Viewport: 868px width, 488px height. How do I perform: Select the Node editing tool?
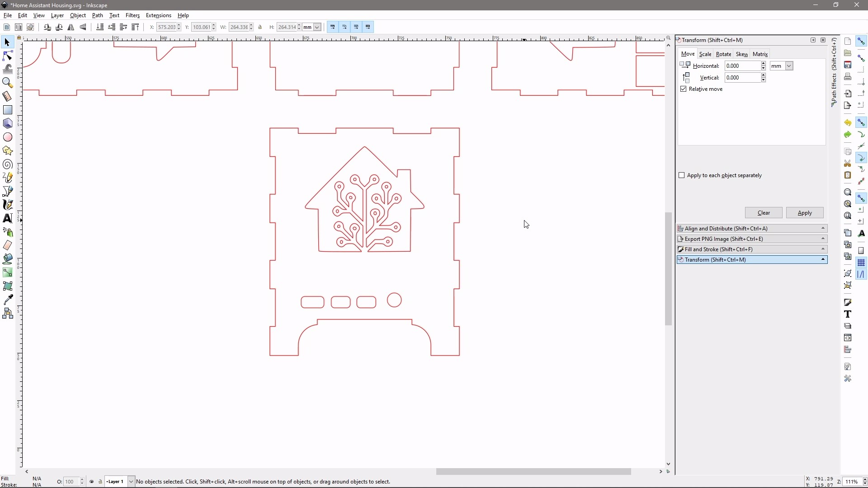click(x=8, y=56)
